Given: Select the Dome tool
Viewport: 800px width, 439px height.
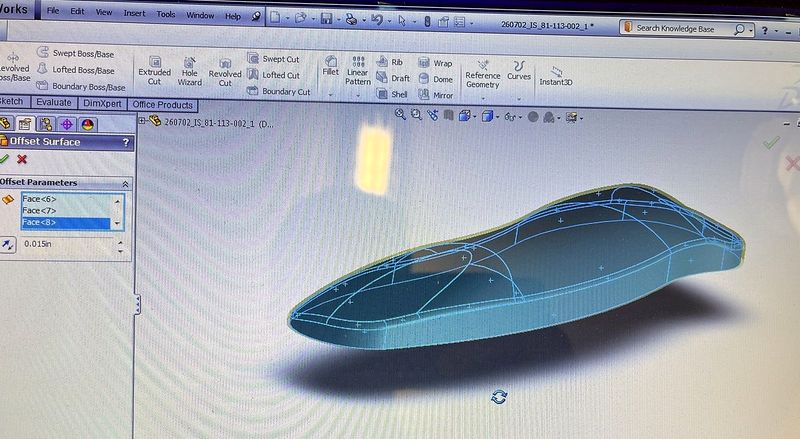Looking at the screenshot, I should [x=436, y=79].
